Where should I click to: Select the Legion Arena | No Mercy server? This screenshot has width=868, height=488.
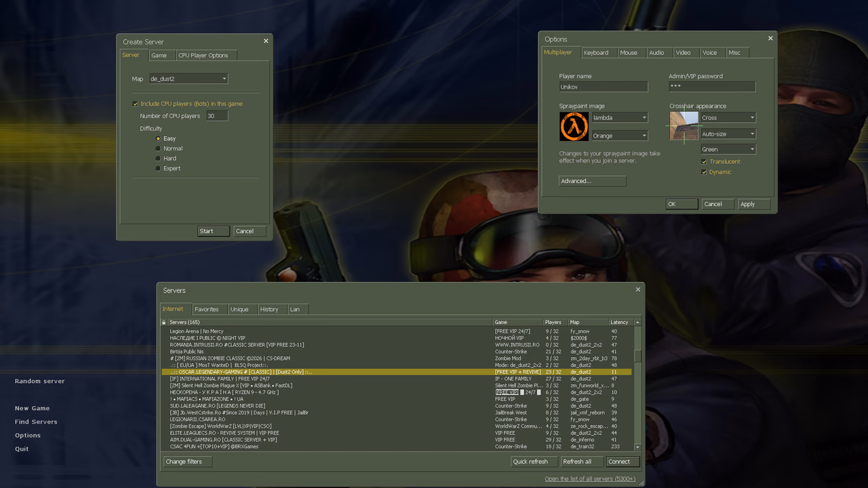coord(397,331)
